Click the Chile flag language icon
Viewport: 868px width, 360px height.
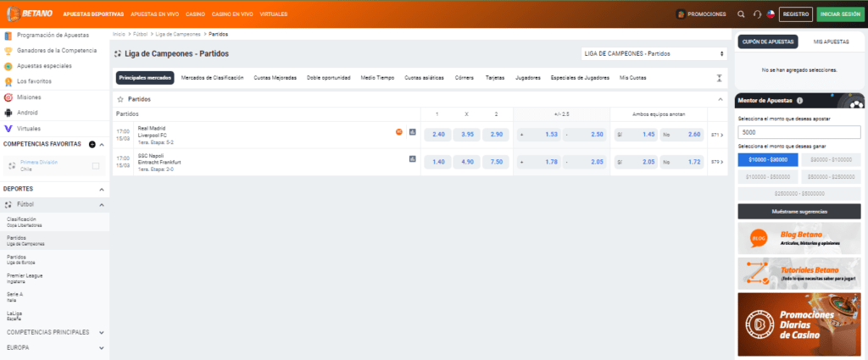coord(770,14)
